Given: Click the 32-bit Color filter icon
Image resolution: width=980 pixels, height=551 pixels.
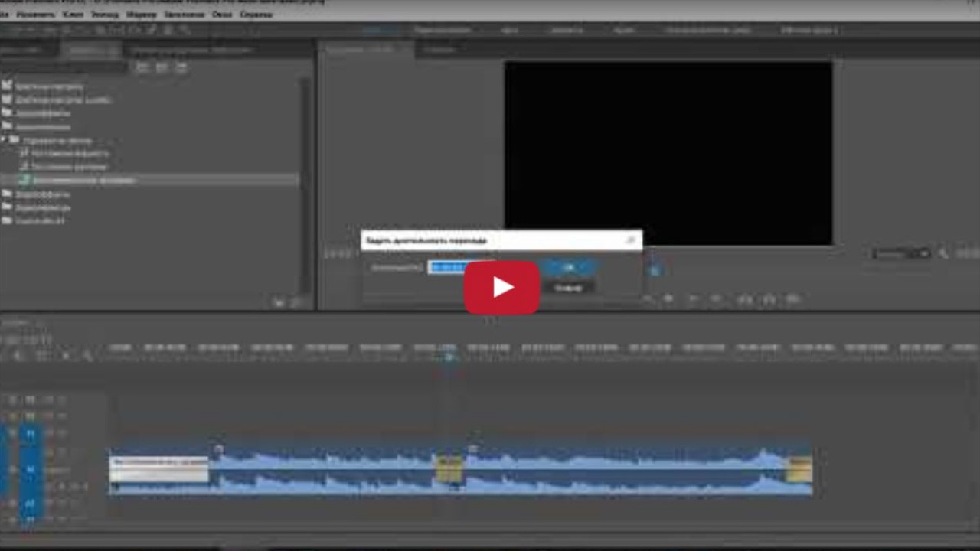Looking at the screenshot, I should [x=162, y=67].
